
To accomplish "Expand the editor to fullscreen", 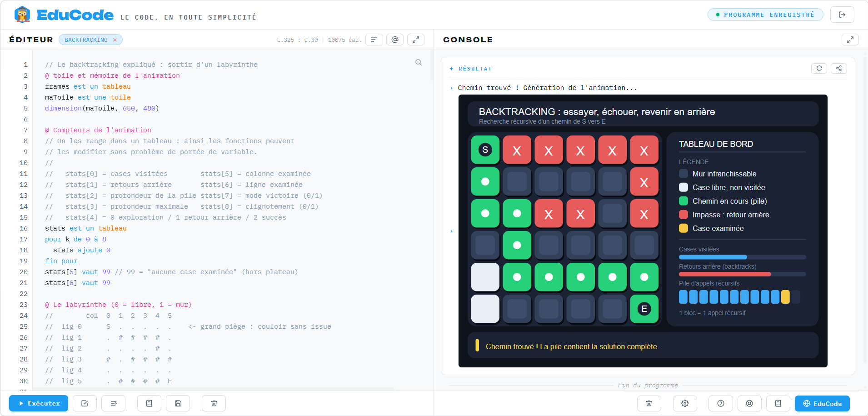I will (415, 40).
